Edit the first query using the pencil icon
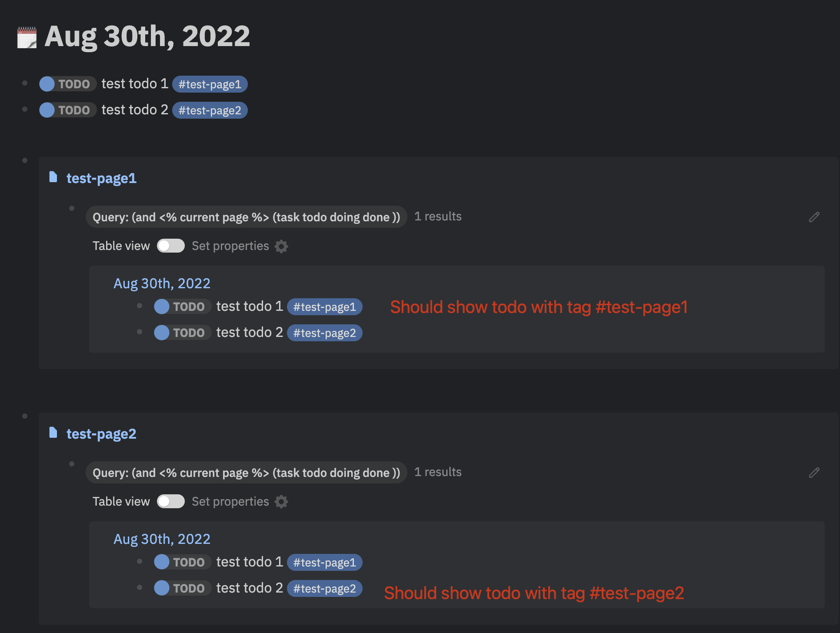The height and width of the screenshot is (633, 840). pyautogui.click(x=814, y=217)
